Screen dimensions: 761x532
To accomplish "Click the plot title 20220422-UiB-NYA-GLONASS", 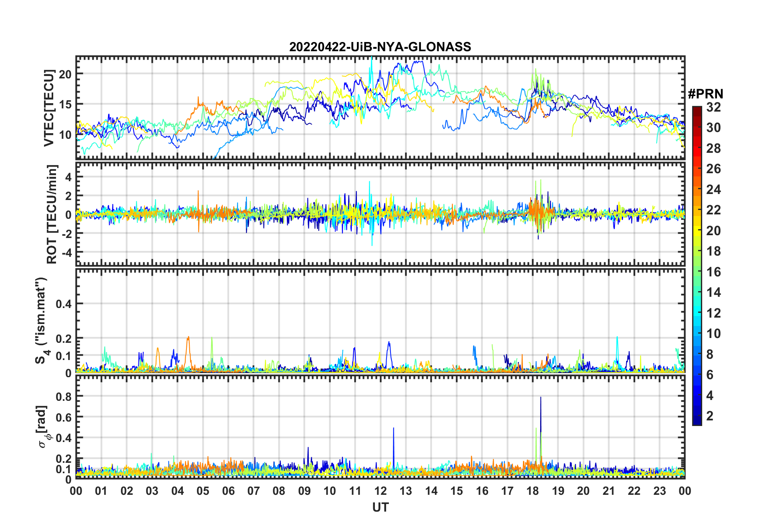I will coord(380,47).
